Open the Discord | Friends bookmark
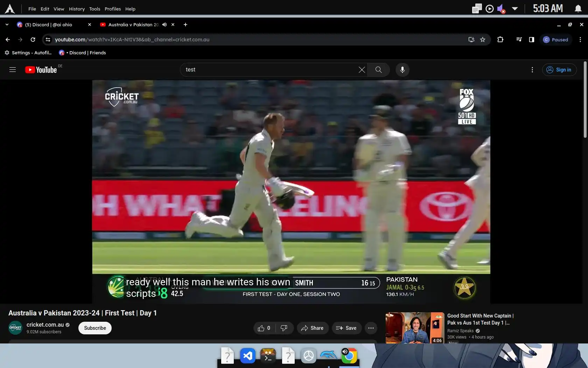Screen dimensions: 588x368 82,53
